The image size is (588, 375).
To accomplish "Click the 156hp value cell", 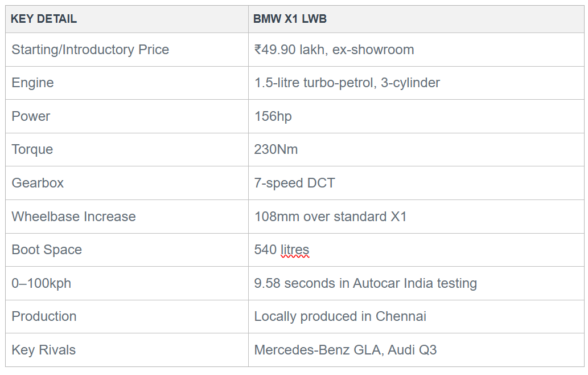I will coord(416,116).
